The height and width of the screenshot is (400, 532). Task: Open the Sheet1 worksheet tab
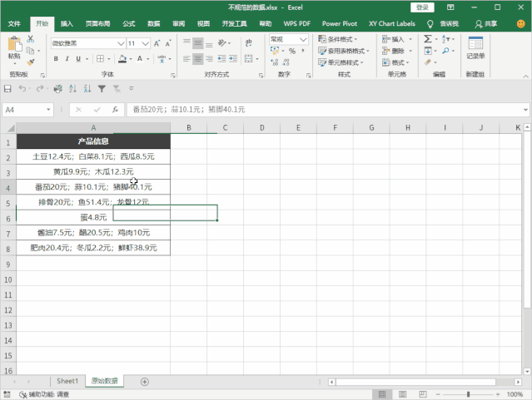pyautogui.click(x=67, y=381)
